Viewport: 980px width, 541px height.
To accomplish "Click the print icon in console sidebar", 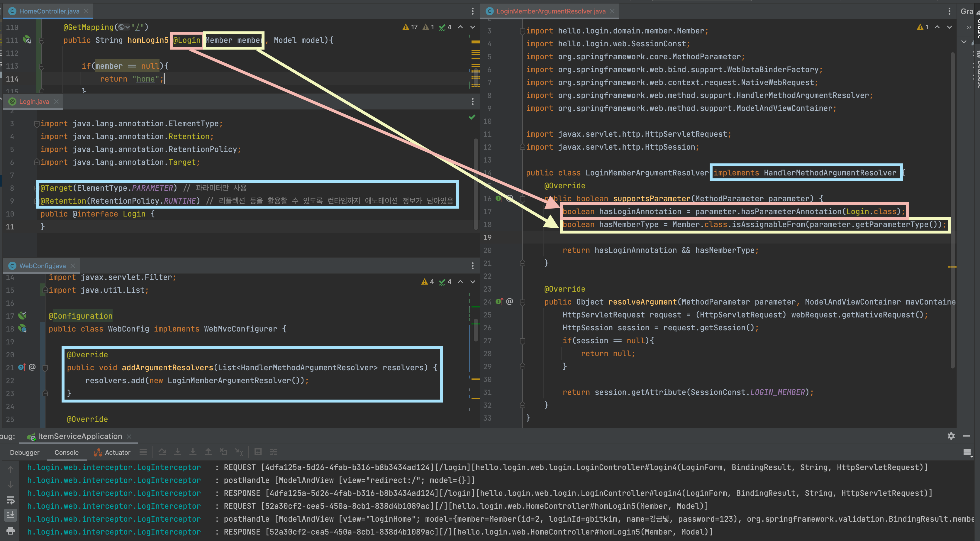I will pos(10,530).
